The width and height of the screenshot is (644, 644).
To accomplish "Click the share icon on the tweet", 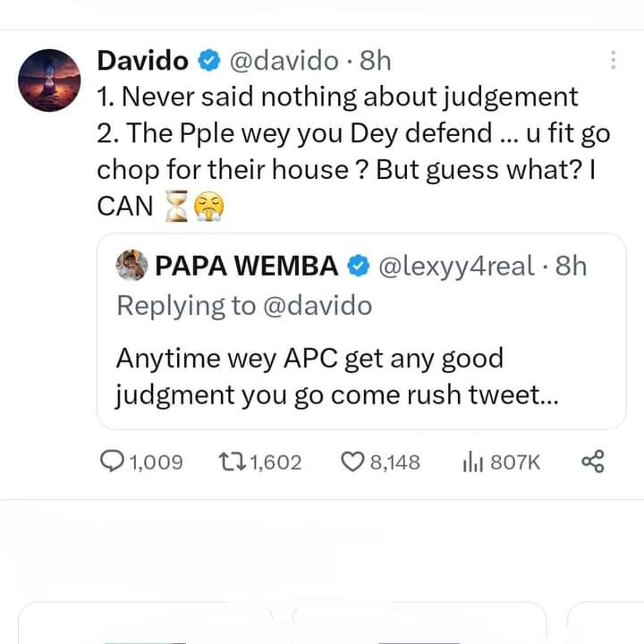I will pos(593,462).
